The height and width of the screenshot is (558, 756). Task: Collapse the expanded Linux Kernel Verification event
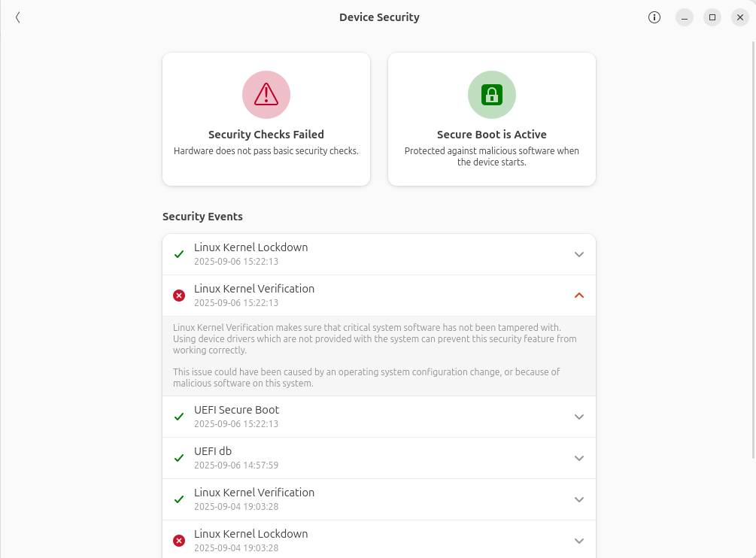coord(579,296)
